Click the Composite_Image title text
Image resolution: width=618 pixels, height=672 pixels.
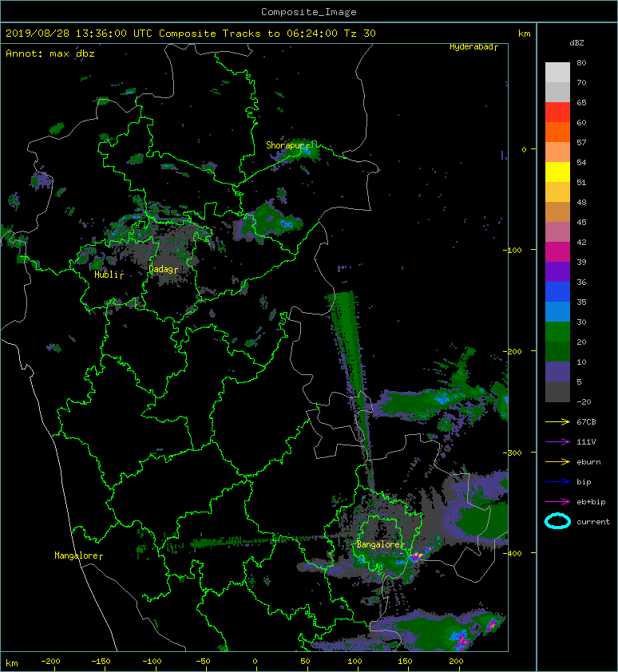click(309, 12)
